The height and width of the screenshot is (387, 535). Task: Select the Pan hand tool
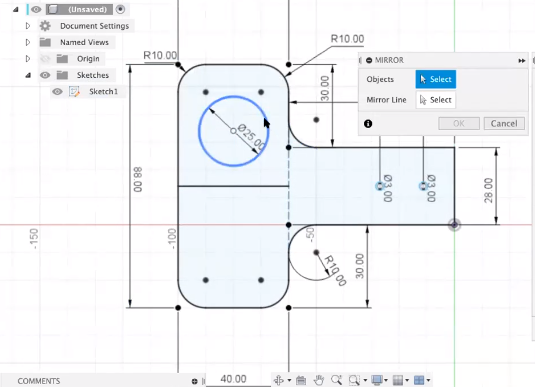coord(319,380)
